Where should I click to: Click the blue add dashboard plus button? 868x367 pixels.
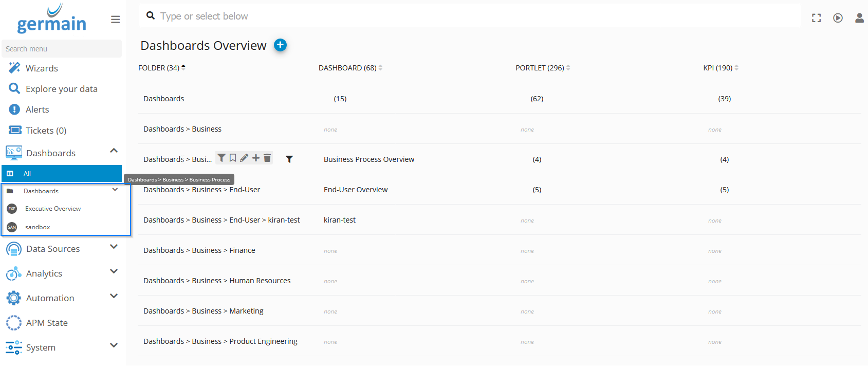[x=280, y=45]
